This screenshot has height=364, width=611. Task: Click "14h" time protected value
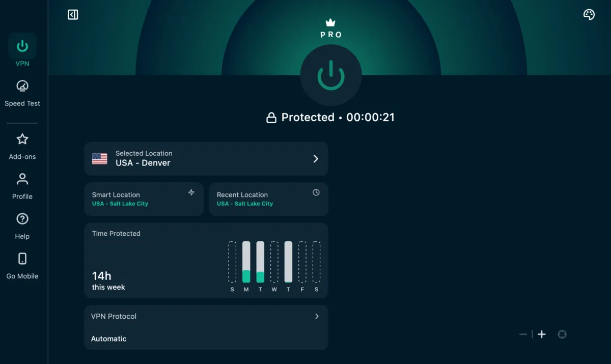101,276
